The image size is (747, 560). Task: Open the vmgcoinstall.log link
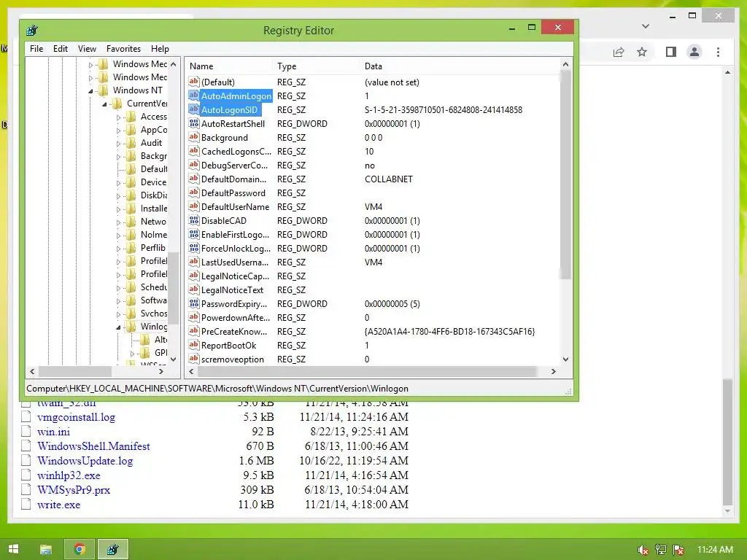coord(76,417)
